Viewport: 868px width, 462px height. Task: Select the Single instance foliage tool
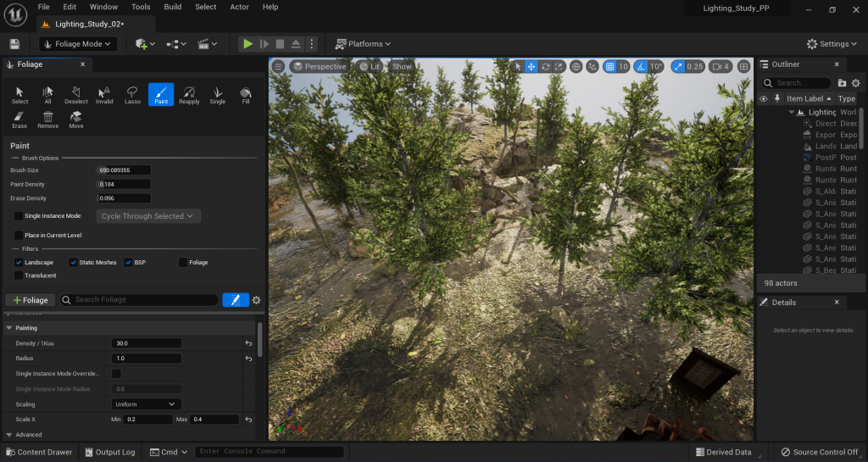(217, 95)
